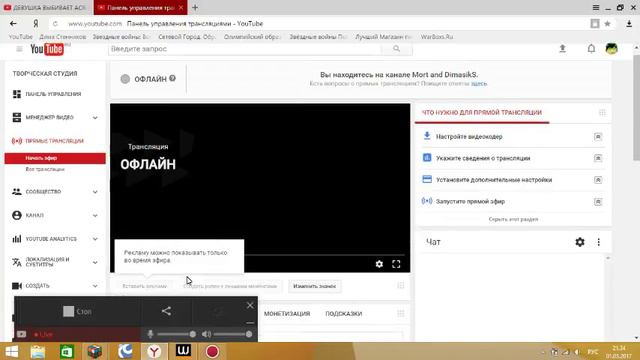The height and width of the screenshot is (360, 640).
Task: Open browser downloads arrow icon
Action: pos(629,24)
